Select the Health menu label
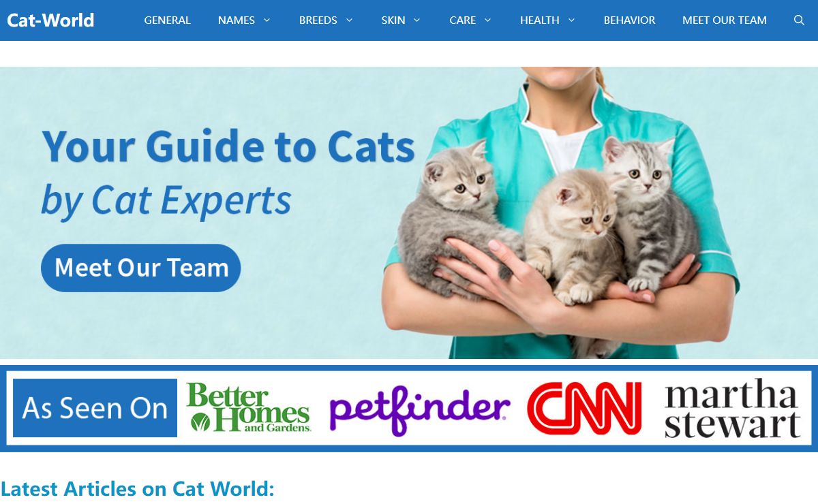Image resolution: width=818 pixels, height=504 pixels. point(540,20)
